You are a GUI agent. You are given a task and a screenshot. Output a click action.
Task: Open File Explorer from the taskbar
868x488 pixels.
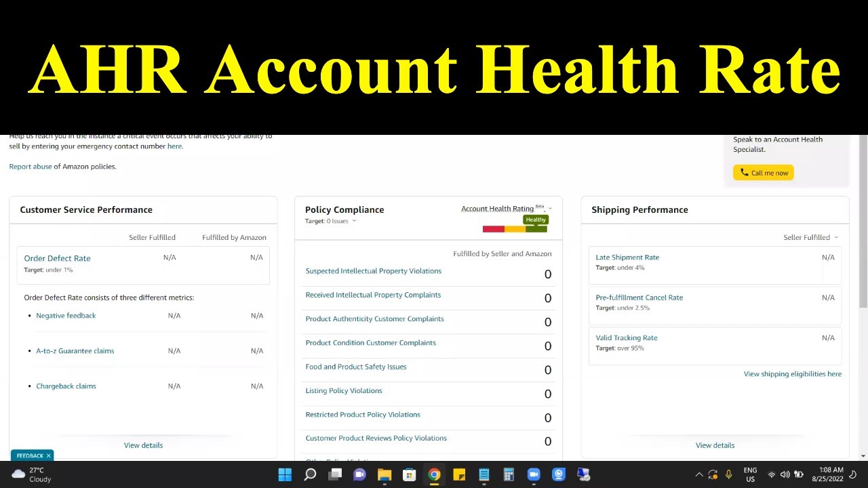[384, 474]
